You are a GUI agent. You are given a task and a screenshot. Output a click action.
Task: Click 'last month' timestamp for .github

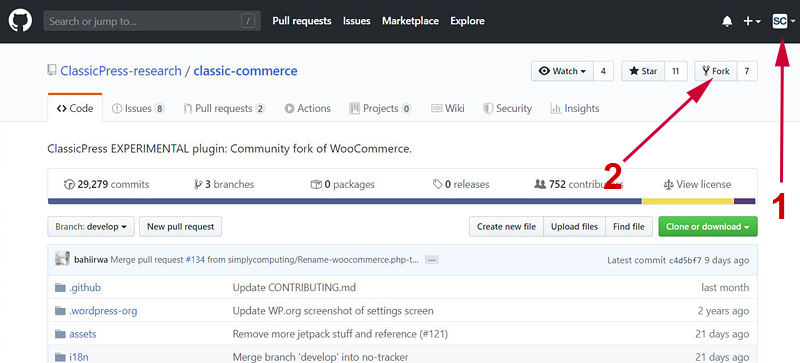coord(725,287)
